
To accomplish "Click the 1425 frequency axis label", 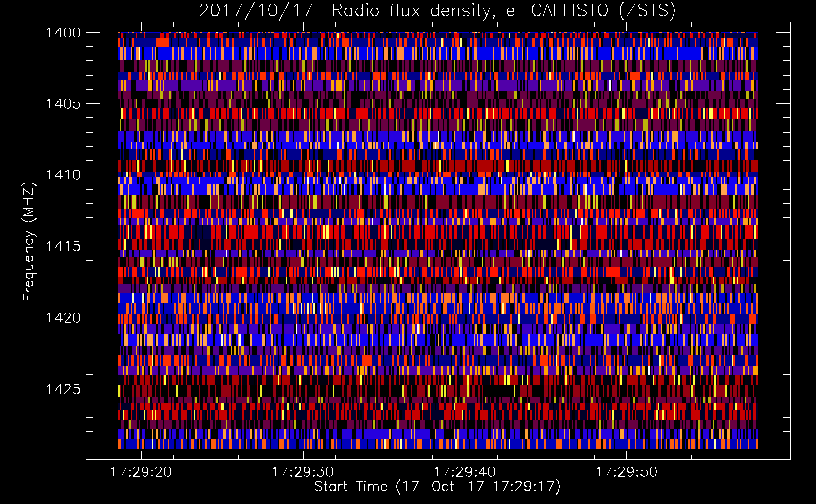I will point(63,389).
